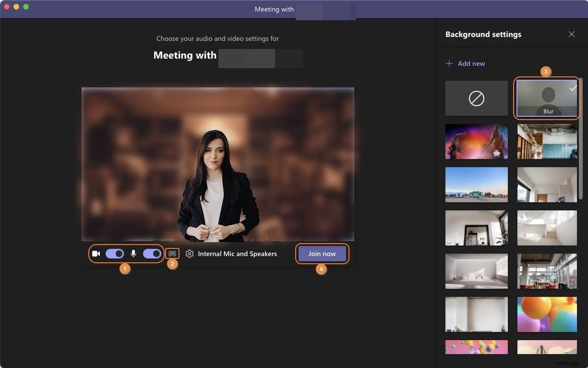Click the plus icon beside Add new
588x368 pixels.
tap(449, 63)
